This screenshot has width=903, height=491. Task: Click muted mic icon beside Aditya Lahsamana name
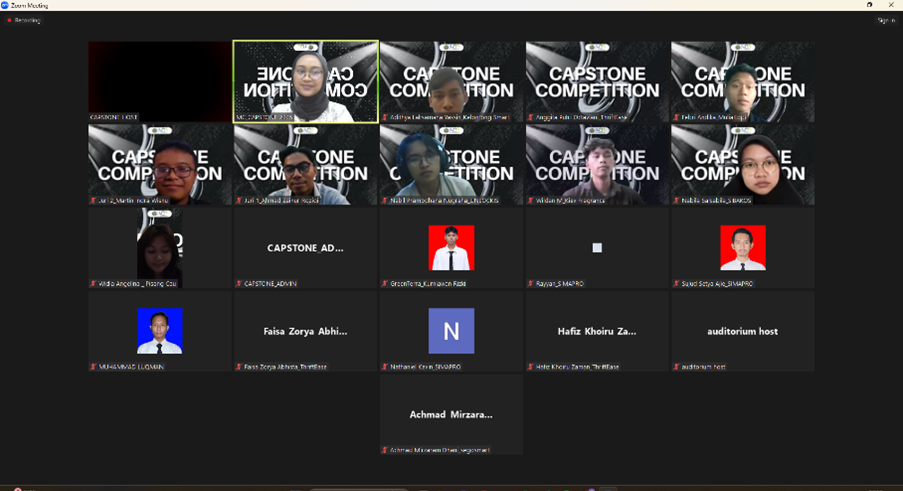point(385,117)
